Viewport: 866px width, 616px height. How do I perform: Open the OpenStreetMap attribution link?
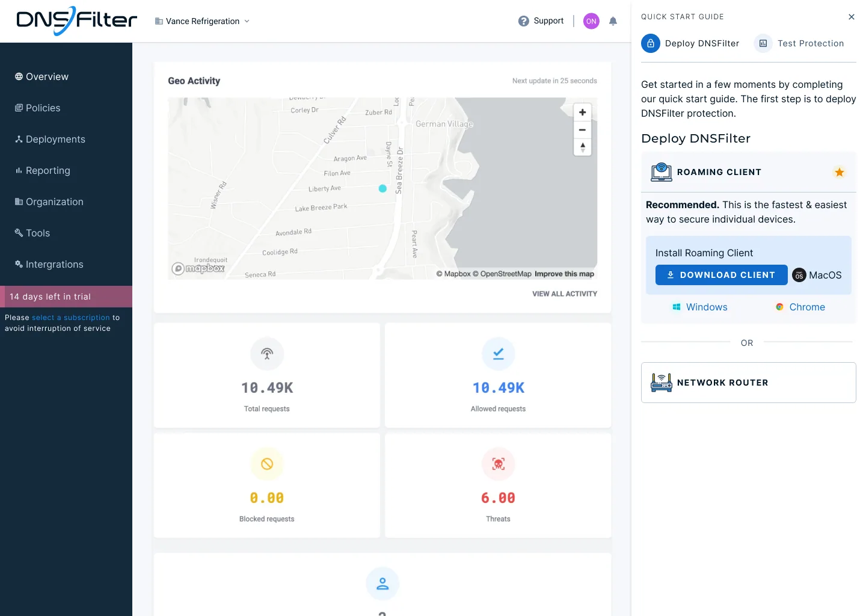[x=502, y=274]
